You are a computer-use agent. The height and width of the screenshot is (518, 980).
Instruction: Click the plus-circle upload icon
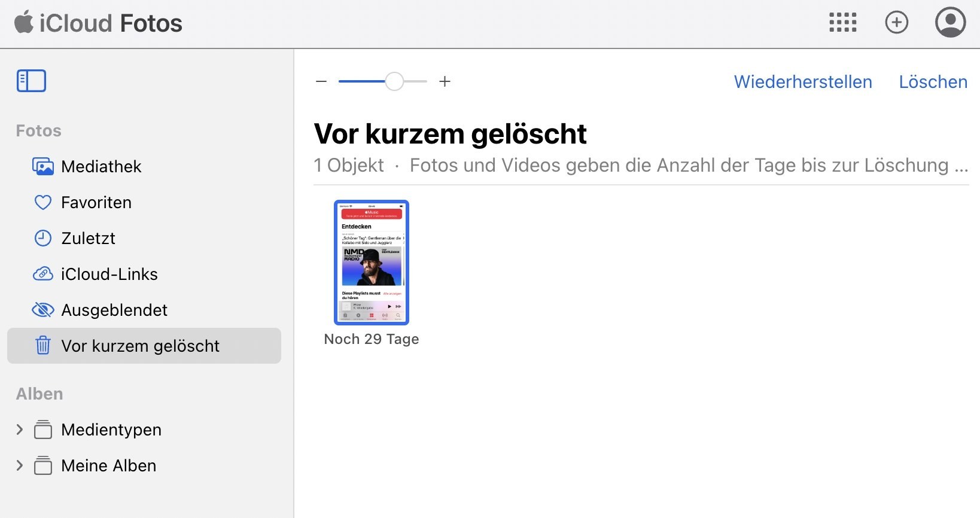pyautogui.click(x=896, y=23)
